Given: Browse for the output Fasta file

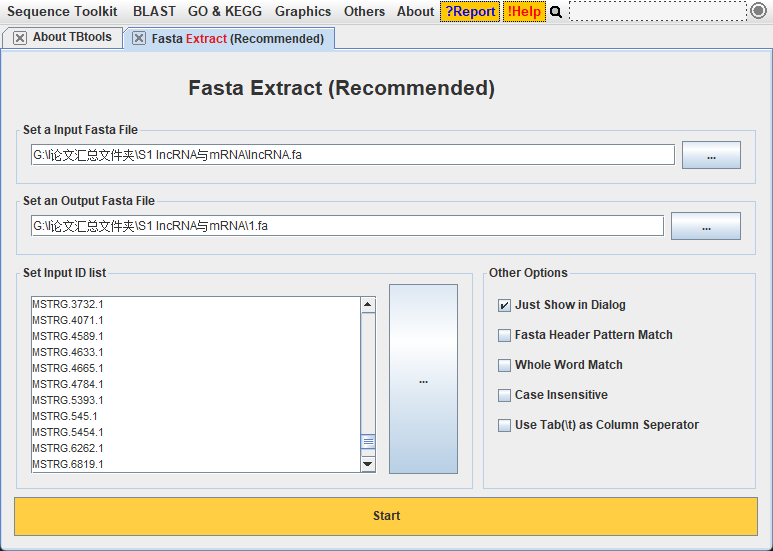Looking at the screenshot, I should [x=705, y=226].
